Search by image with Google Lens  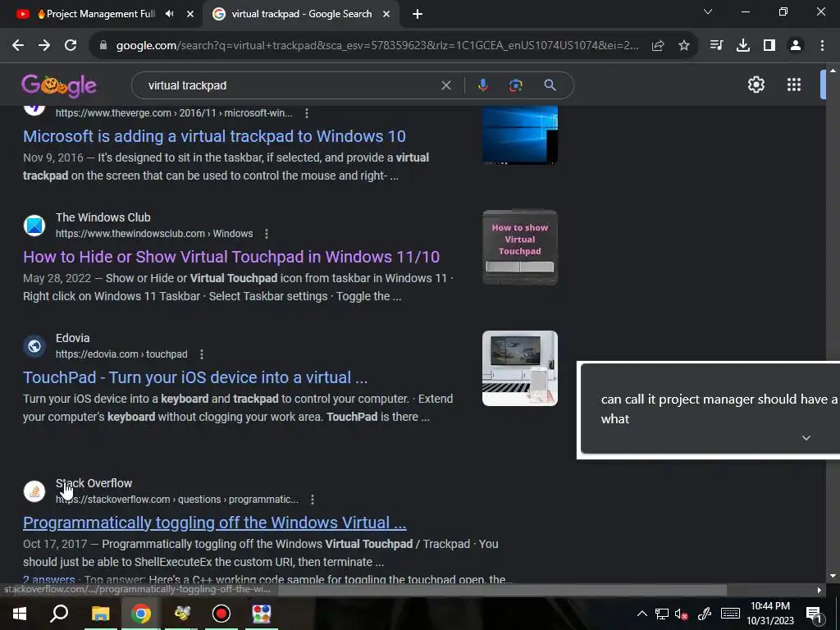(515, 85)
